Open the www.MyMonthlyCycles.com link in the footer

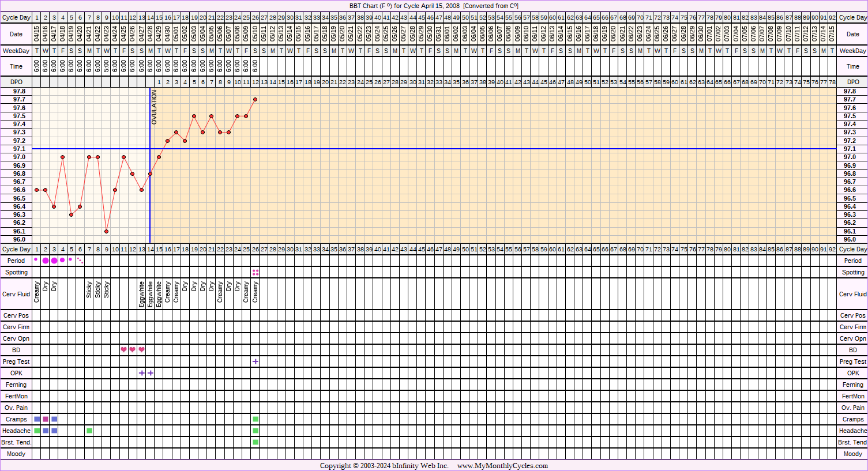(x=502, y=466)
